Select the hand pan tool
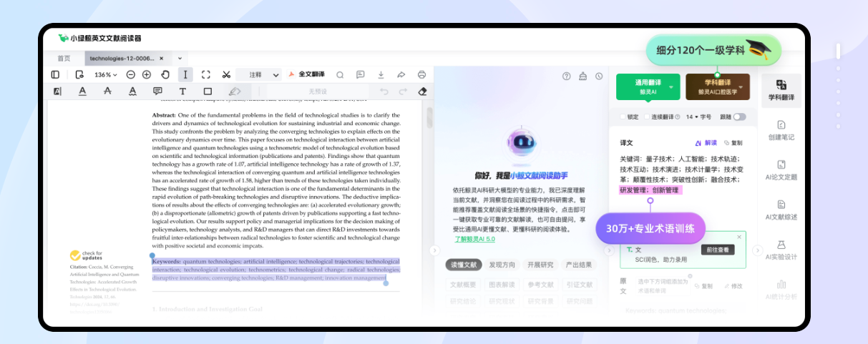 tap(165, 74)
